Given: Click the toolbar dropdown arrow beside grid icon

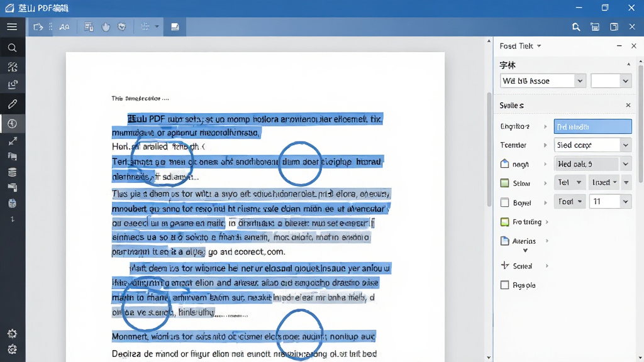Looking at the screenshot, I should 157,26.
